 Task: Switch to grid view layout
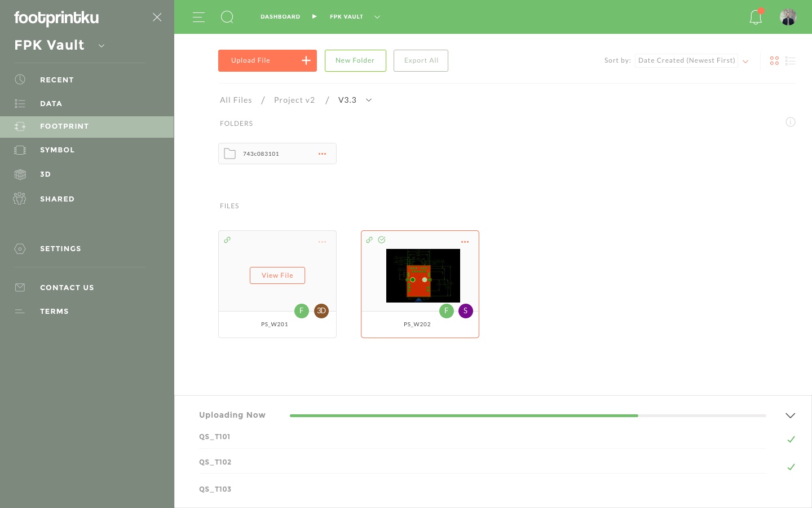[x=774, y=61]
